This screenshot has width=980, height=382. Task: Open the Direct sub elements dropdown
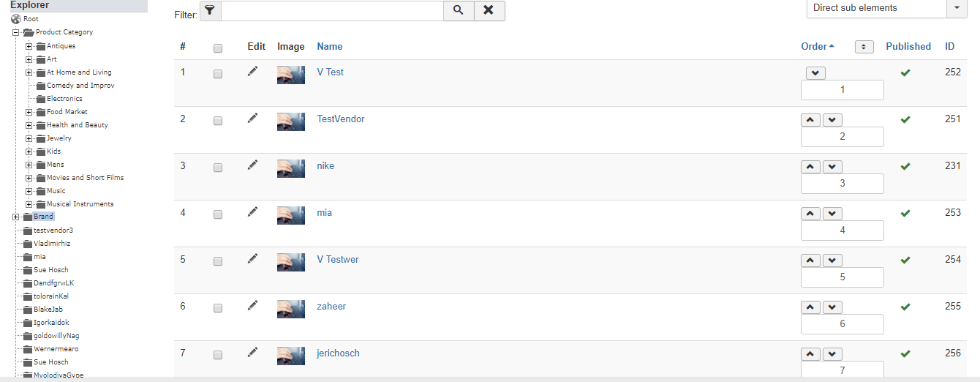pyautogui.click(x=886, y=8)
